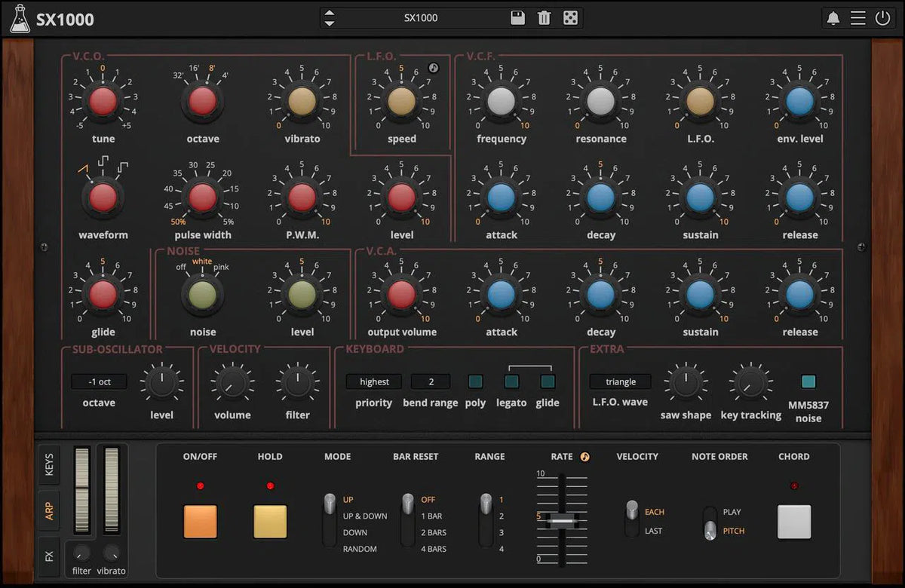The image size is (905, 588).
Task: Toggle legato in the KEYBOARD section
Action: coord(511,381)
